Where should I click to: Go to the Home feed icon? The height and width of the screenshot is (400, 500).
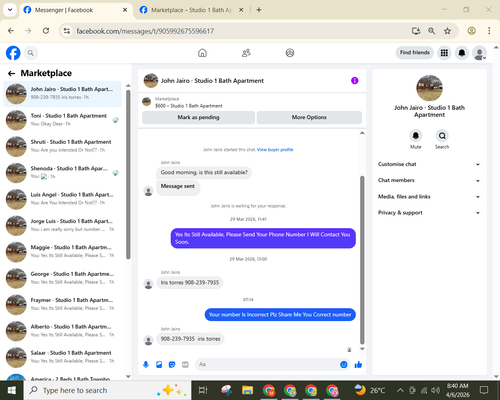(x=202, y=53)
